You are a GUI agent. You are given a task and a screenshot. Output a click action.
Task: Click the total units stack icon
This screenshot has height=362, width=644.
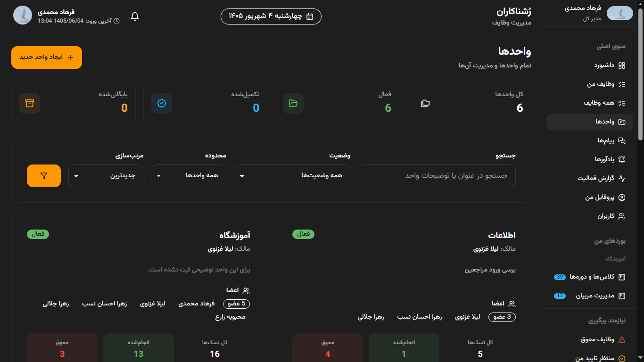tap(425, 103)
